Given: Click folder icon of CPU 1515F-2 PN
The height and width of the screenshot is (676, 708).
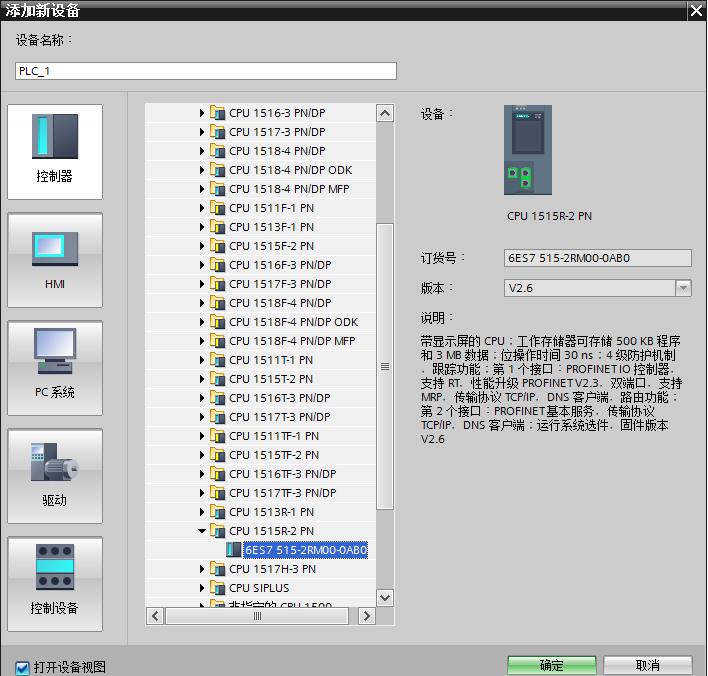Looking at the screenshot, I should tap(218, 246).
